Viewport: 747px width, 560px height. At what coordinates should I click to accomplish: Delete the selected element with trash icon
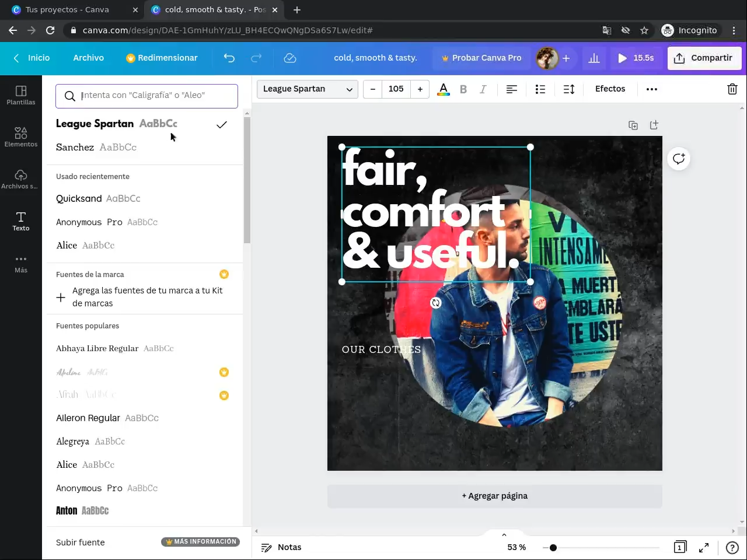coord(732,89)
